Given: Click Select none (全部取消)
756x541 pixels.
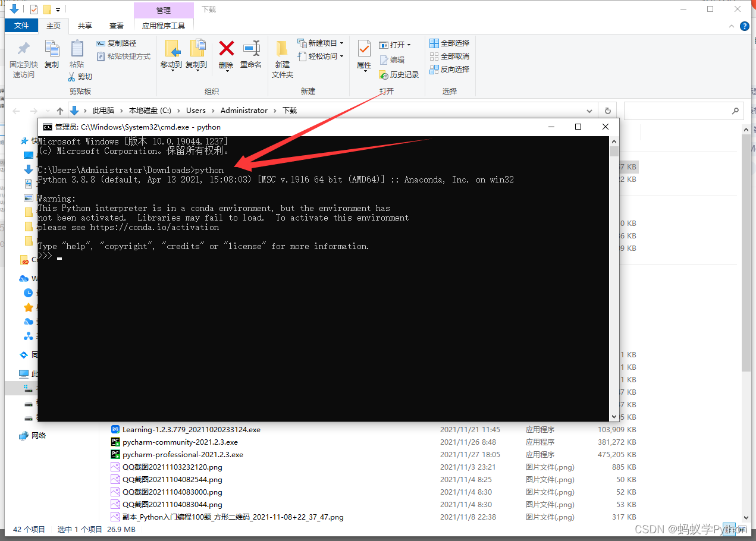Looking at the screenshot, I should 450,56.
